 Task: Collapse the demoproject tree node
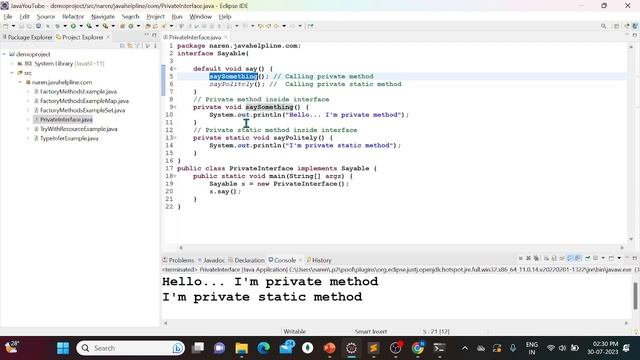(x=4, y=54)
